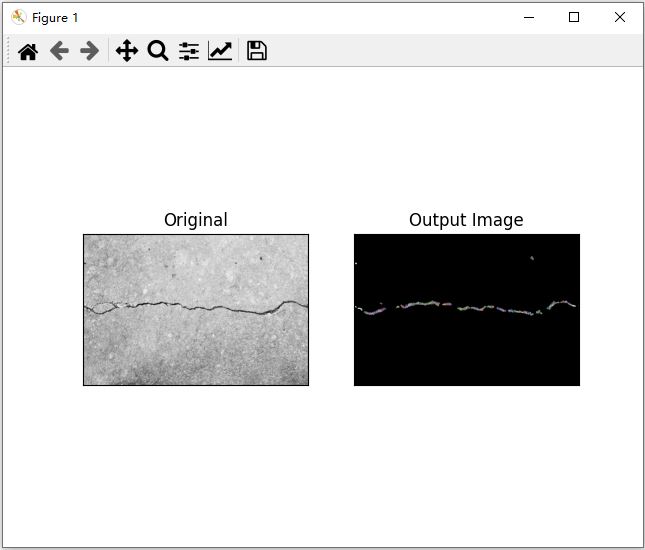Image resolution: width=645 pixels, height=550 pixels.
Task: Click the 'Output Image' subplot title
Action: coord(466,220)
